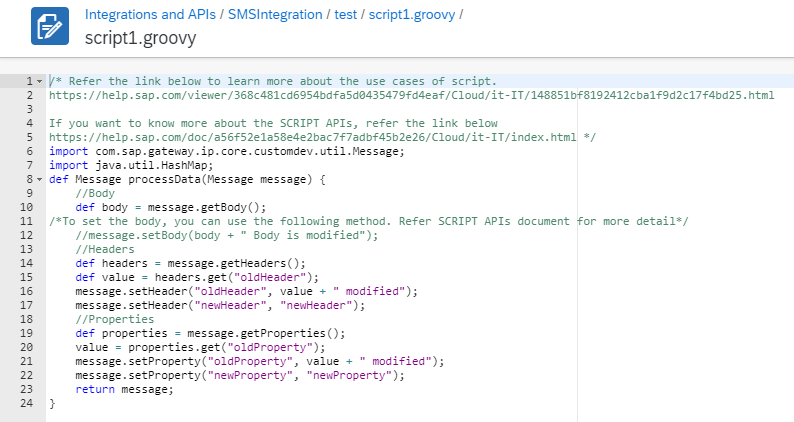Click the script document icon in header
This screenshot has width=794, height=422.
click(49, 27)
